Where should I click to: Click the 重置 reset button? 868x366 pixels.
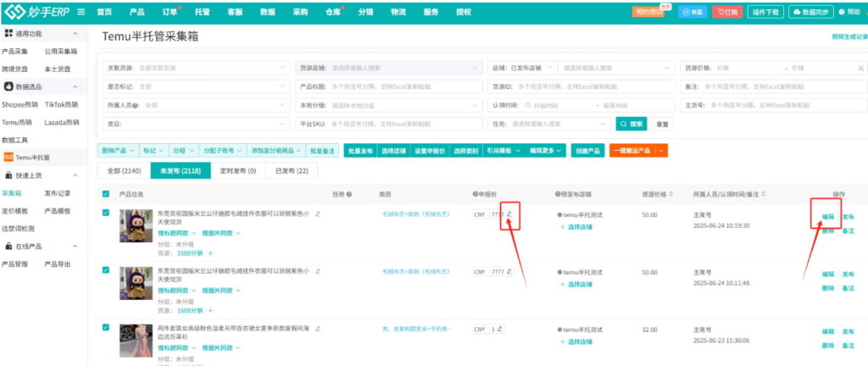[662, 124]
